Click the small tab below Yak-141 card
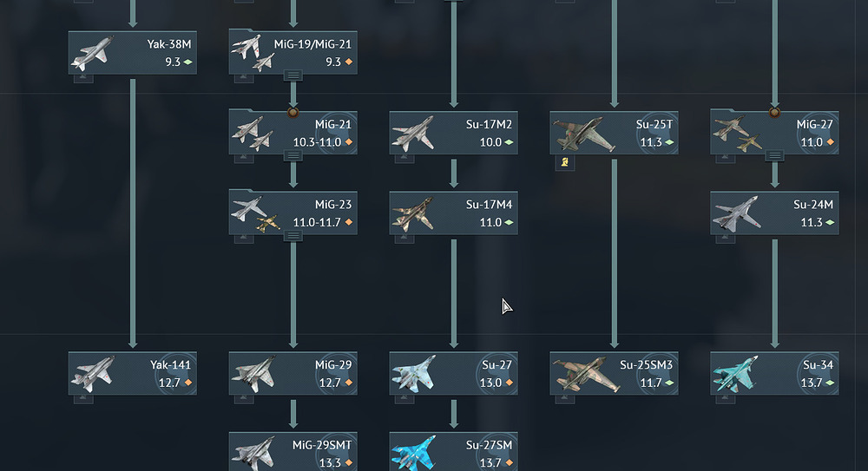 click(x=83, y=398)
